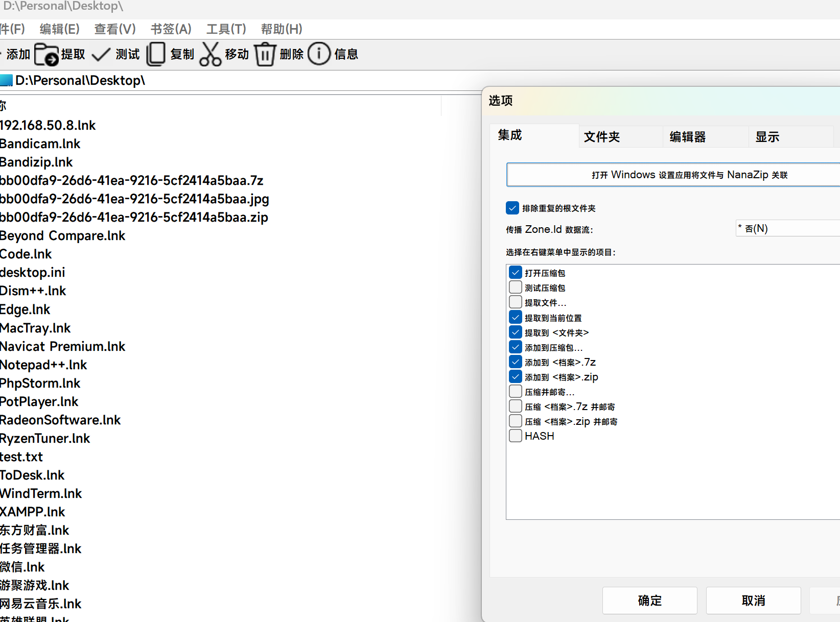Select ToDesk.lnk in file list
Image resolution: width=840 pixels, height=622 pixels.
coord(32,475)
